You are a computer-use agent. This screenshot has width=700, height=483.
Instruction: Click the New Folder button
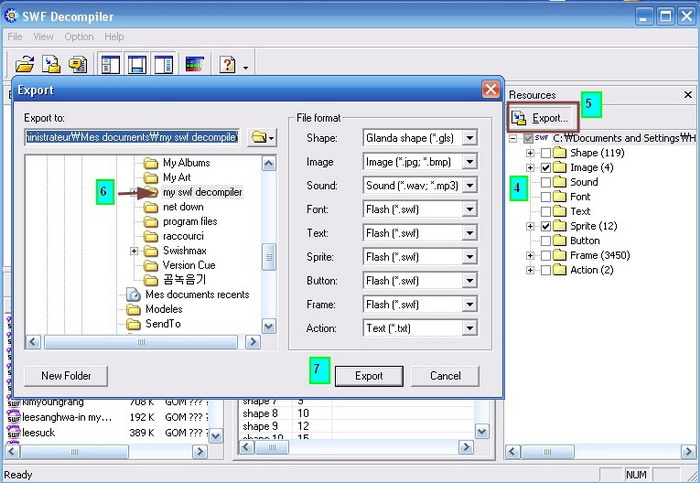coord(66,376)
